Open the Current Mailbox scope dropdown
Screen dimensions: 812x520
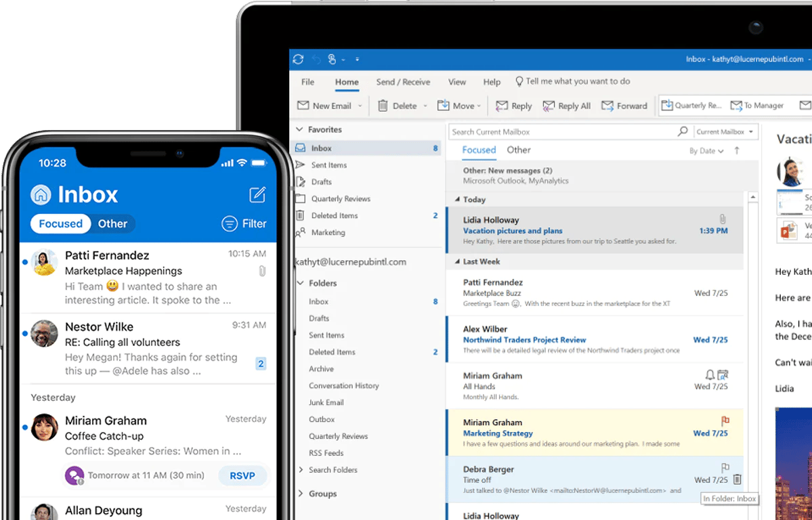pos(725,132)
